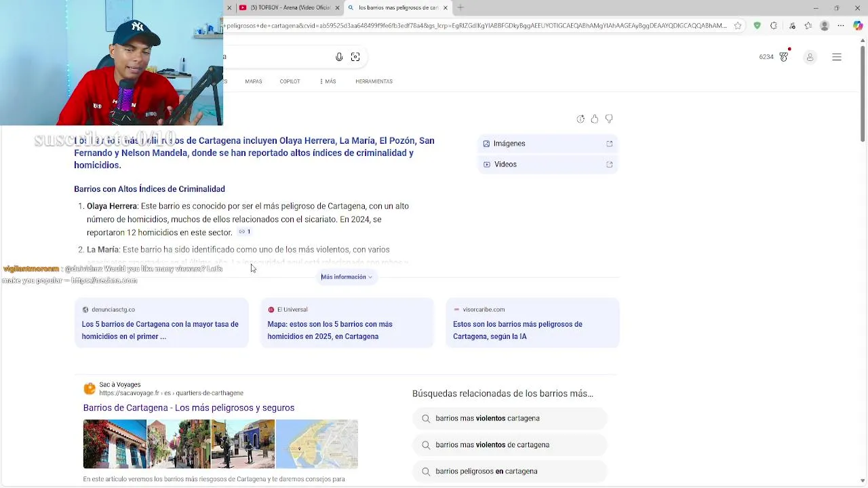Open visorcaribe.com source card
Image resolution: width=868 pixels, height=488 pixels.
532,323
